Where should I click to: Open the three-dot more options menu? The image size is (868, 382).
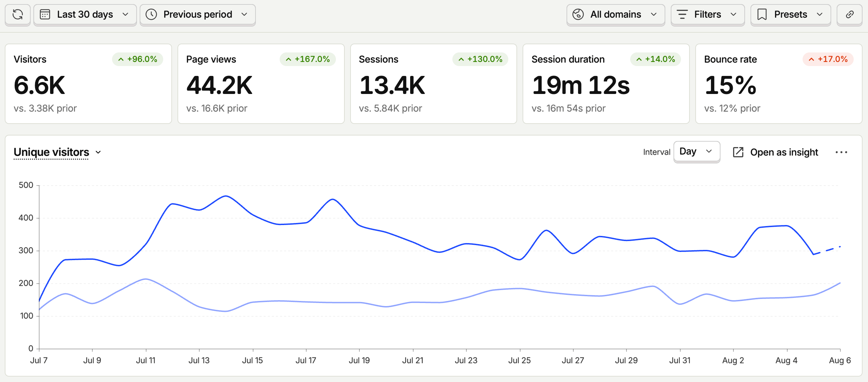point(841,152)
